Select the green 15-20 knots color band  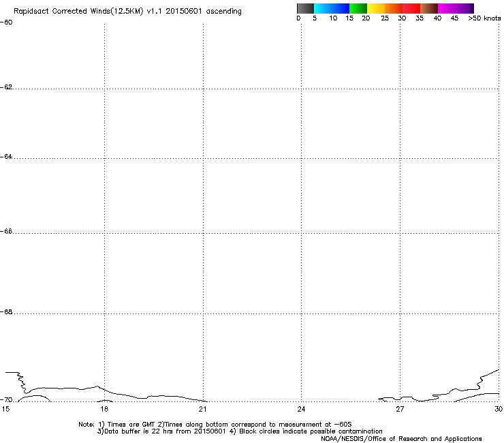coord(358,8)
